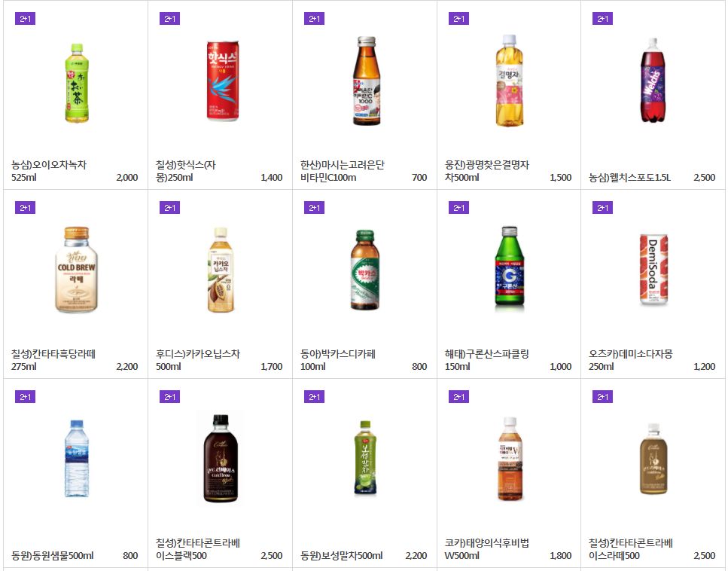Select product name 칠성)칸타타콘트라베이스라떼500
Image resolution: width=728 pixels, height=571 pixels.
coord(630,549)
